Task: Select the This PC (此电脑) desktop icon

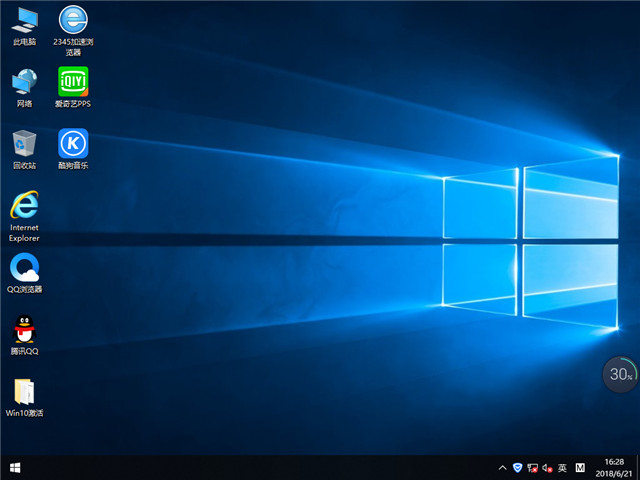Action: coord(24,25)
